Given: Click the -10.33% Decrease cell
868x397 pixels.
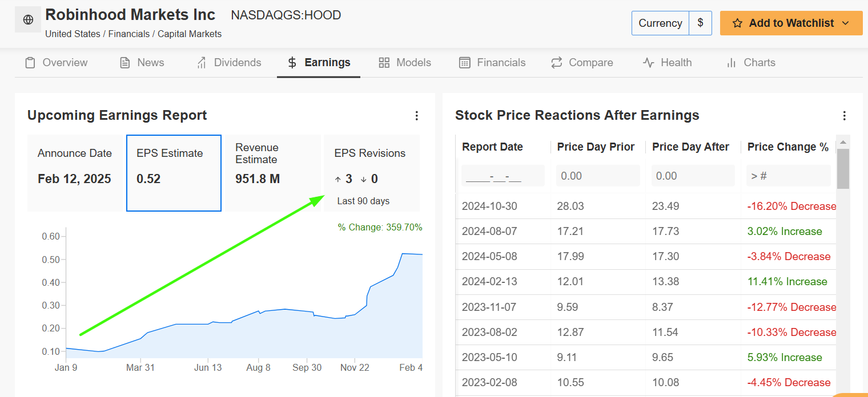Looking at the screenshot, I should [x=791, y=332].
